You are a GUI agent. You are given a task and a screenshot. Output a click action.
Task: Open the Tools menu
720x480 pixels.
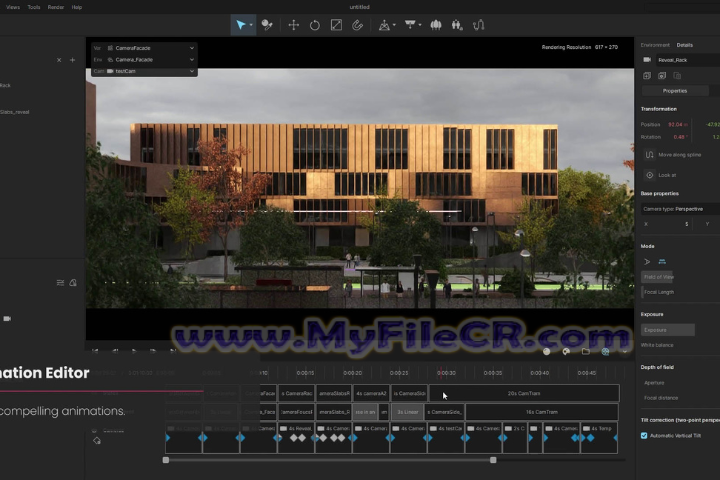34,7
